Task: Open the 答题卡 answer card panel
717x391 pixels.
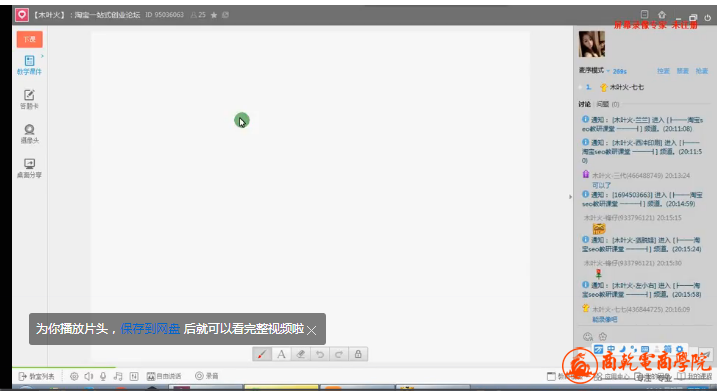Action: 29,99
